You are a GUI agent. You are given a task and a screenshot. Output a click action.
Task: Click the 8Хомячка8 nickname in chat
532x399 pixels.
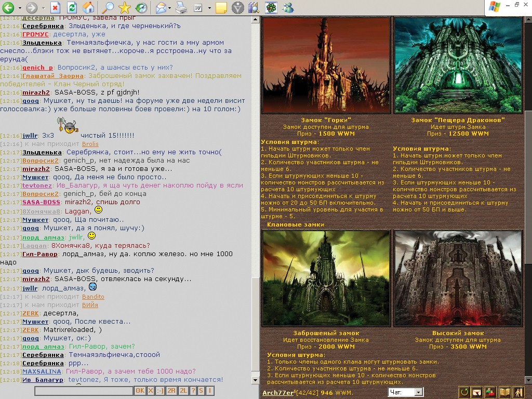(x=41, y=212)
